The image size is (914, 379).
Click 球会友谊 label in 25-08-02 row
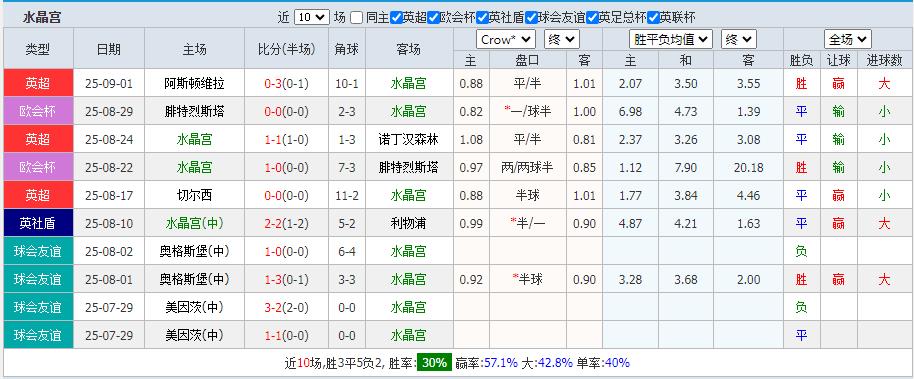38,251
